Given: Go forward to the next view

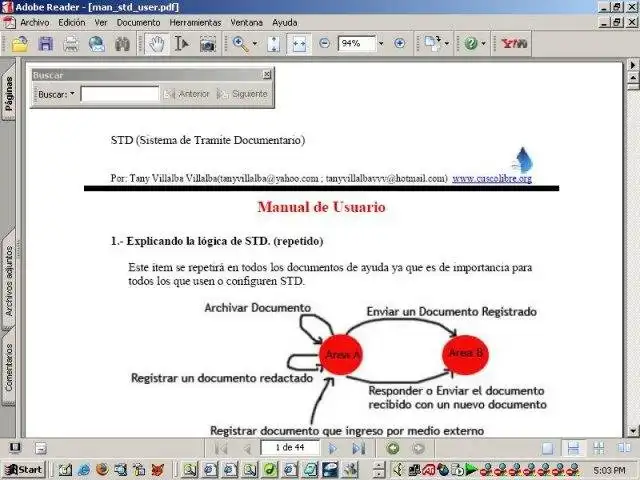Looking at the screenshot, I should pyautogui.click(x=418, y=449).
